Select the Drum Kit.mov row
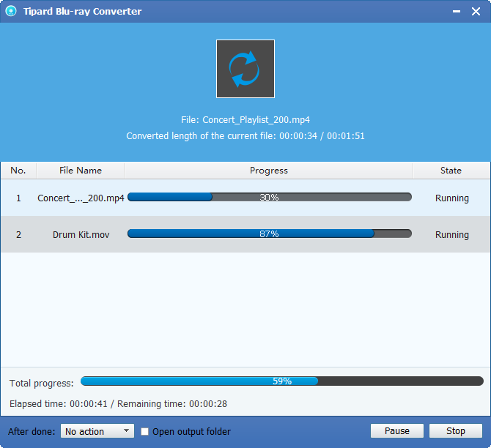The image size is (491, 448). [245, 234]
